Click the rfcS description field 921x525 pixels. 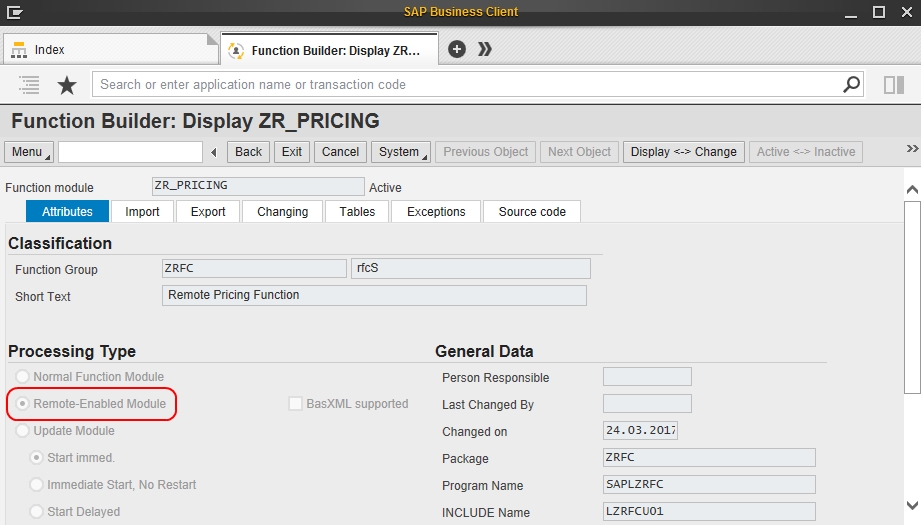(470, 268)
